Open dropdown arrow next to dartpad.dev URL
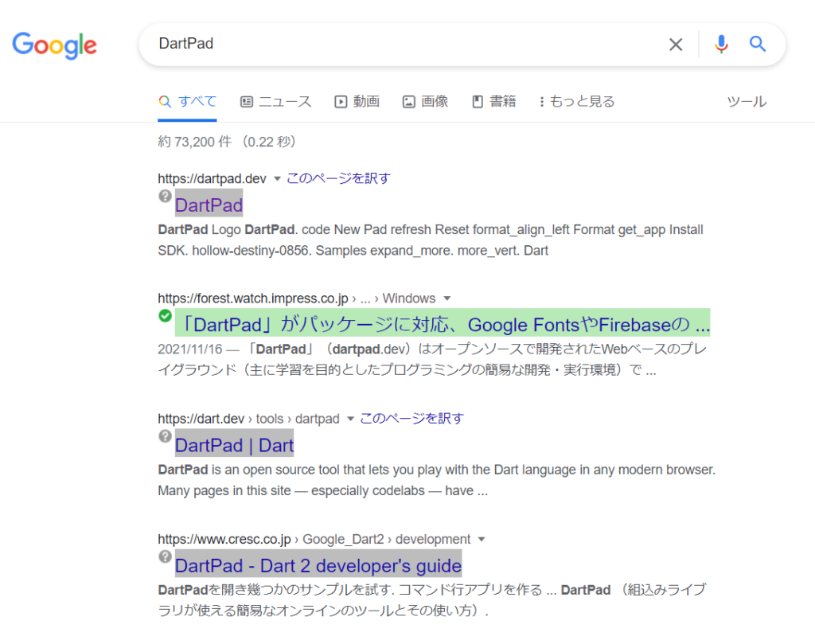Image resolution: width=815 pixels, height=644 pixels. (277, 179)
